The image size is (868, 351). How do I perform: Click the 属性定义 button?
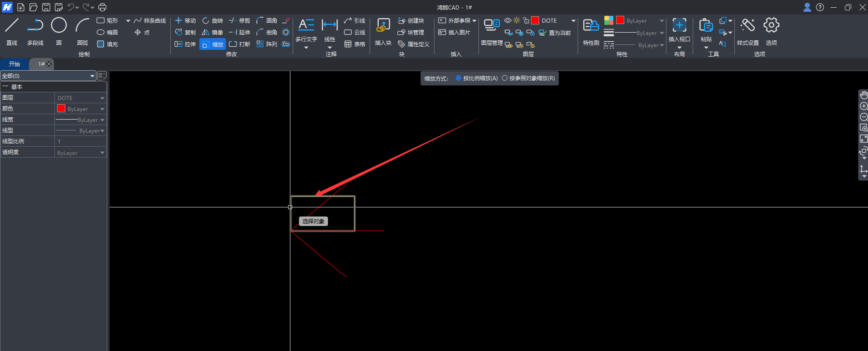(414, 44)
